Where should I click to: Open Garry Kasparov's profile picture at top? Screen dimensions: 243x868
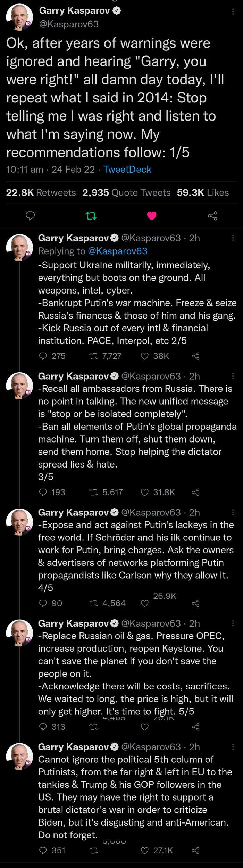pyautogui.click(x=19, y=17)
